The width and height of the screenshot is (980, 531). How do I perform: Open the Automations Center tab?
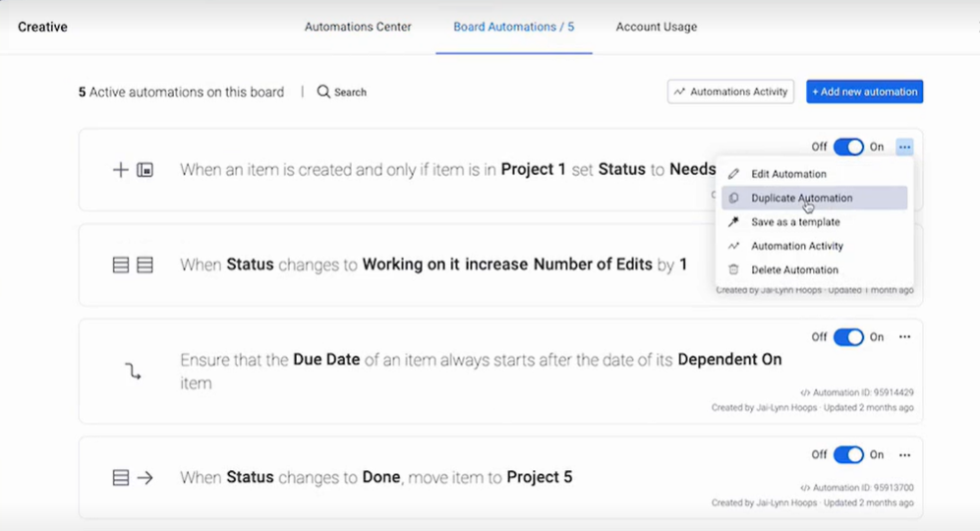pyautogui.click(x=358, y=27)
